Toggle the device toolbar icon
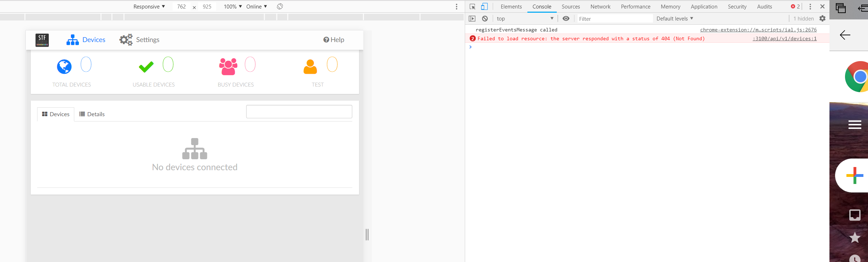868x262 pixels. point(484,7)
